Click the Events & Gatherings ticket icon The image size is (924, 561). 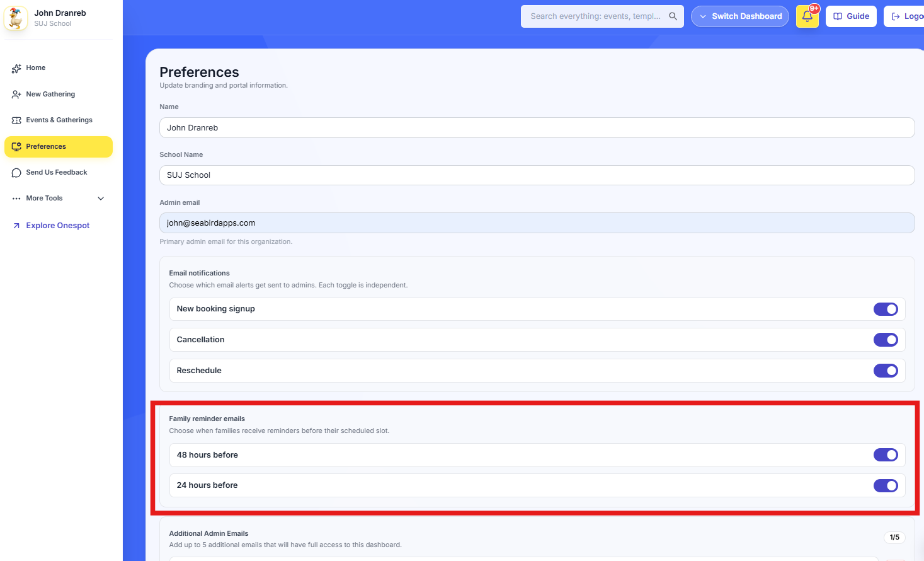coord(16,120)
